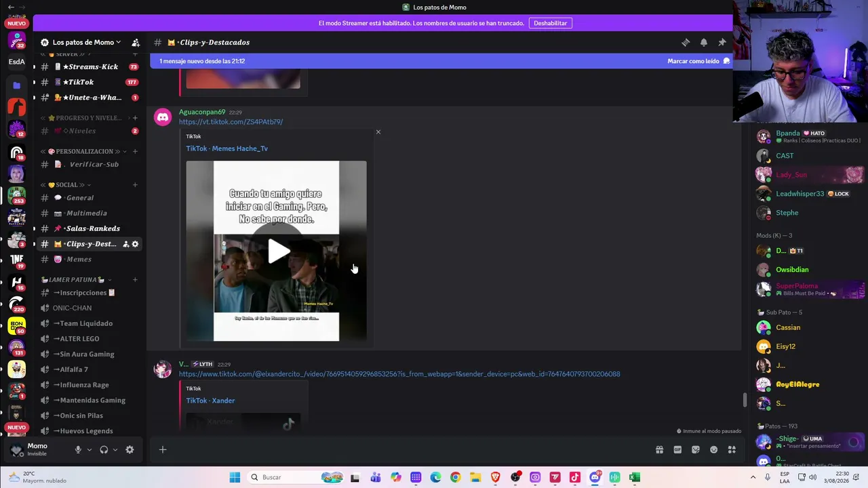This screenshot has width=868, height=488.
Task: Open the TikTok · Xander embed title
Action: point(210,401)
